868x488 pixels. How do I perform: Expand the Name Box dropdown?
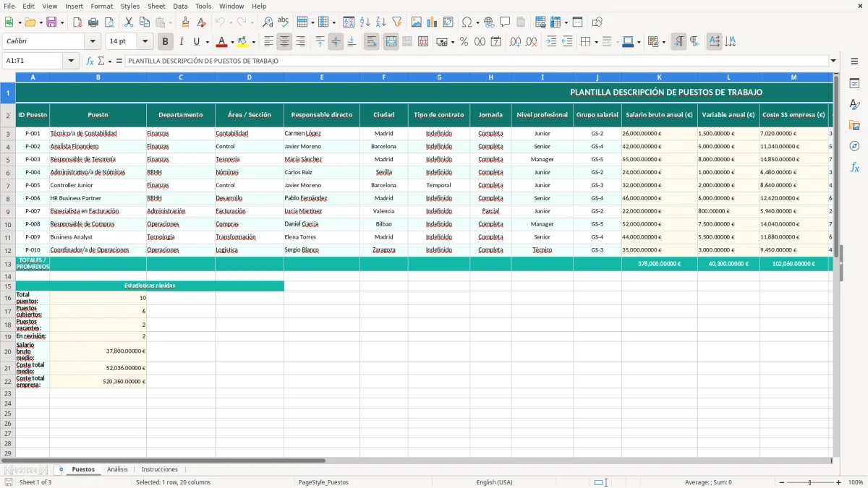pyautogui.click(x=71, y=61)
